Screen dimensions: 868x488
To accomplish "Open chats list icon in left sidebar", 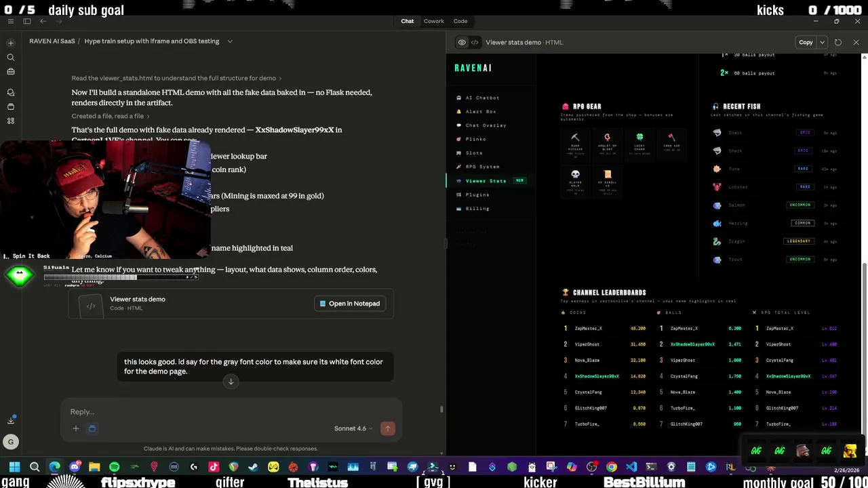I will click(x=11, y=92).
